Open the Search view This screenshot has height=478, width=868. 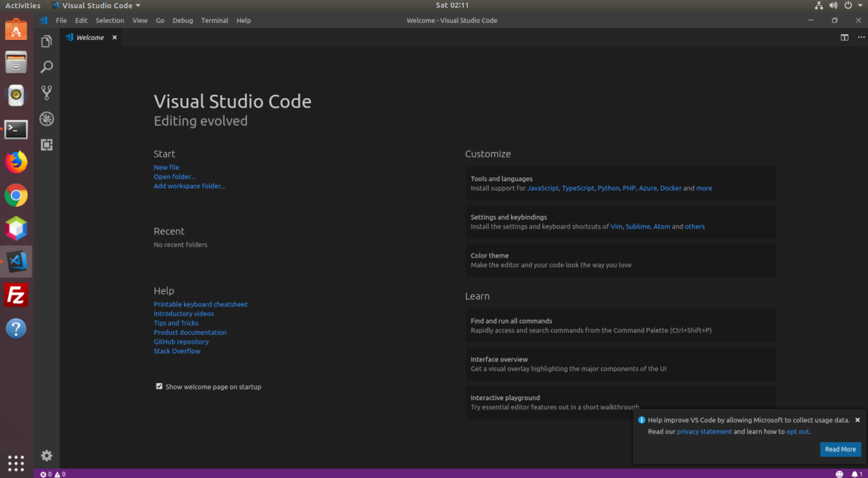[x=46, y=67]
